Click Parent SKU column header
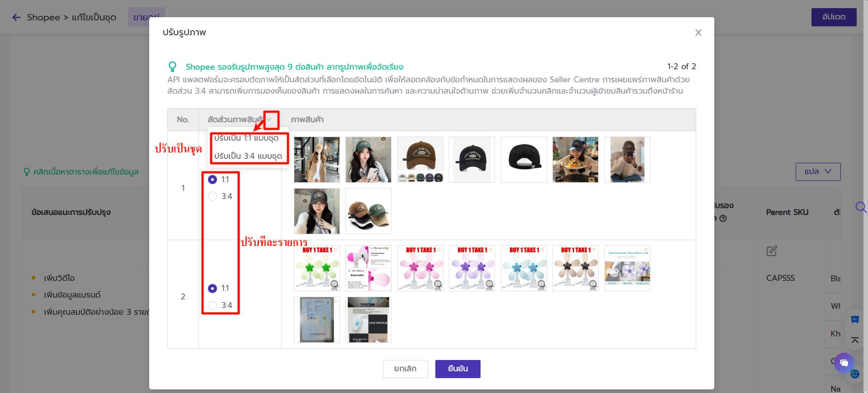Screen dimensions: 868x393 click(787, 212)
